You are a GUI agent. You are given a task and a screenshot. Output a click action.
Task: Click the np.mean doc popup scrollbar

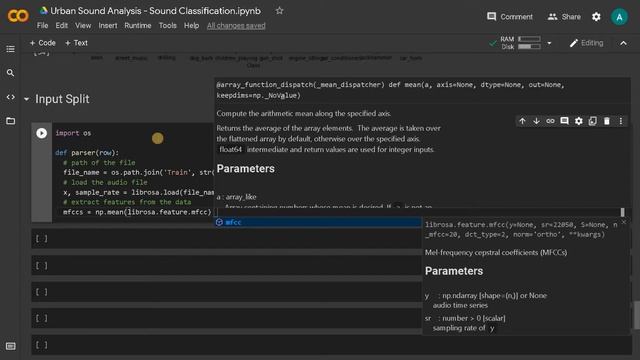[x=622, y=212]
